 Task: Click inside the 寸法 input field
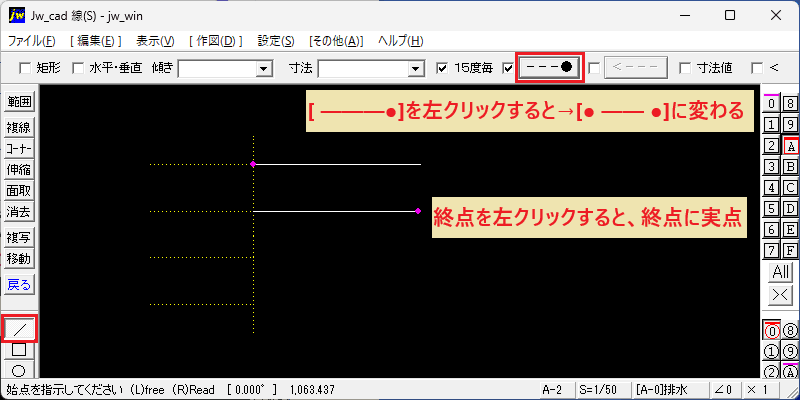coord(364,68)
